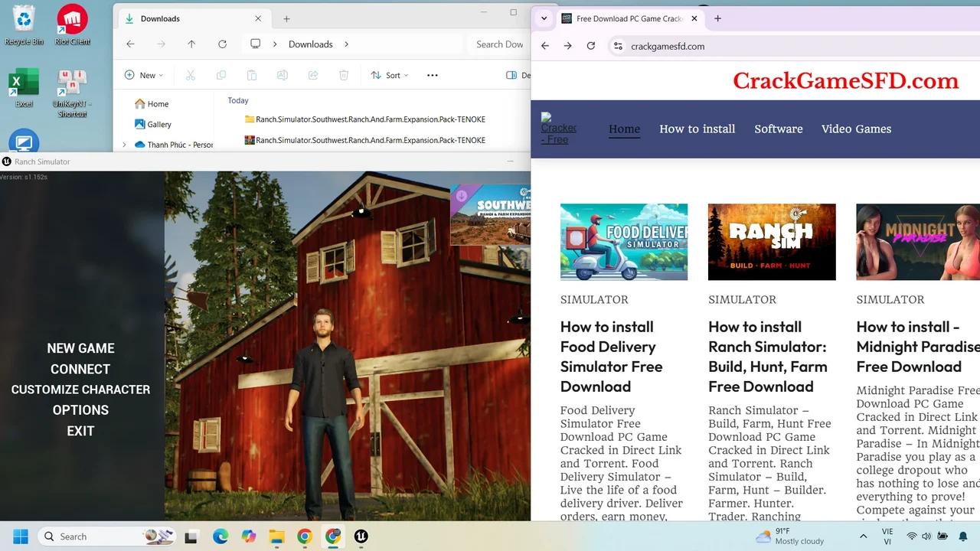Select EXIT in Ranch Simulator menu

tap(80, 431)
